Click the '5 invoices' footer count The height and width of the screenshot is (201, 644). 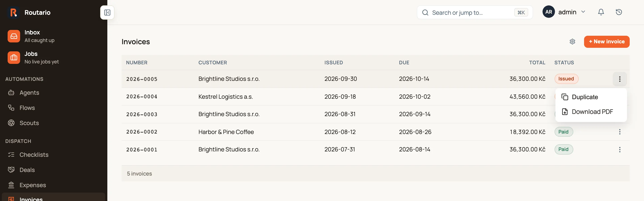point(139,174)
